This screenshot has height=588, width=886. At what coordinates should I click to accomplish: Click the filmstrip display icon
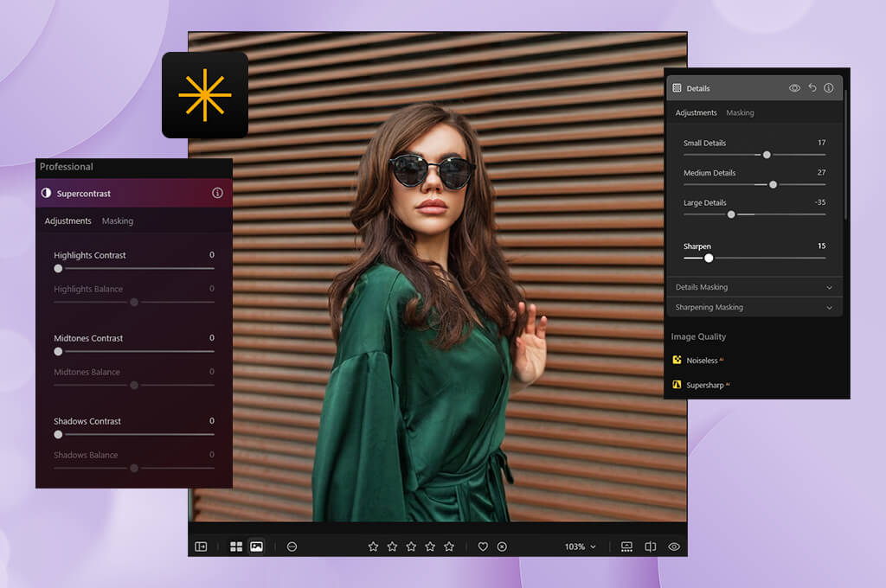click(626, 546)
